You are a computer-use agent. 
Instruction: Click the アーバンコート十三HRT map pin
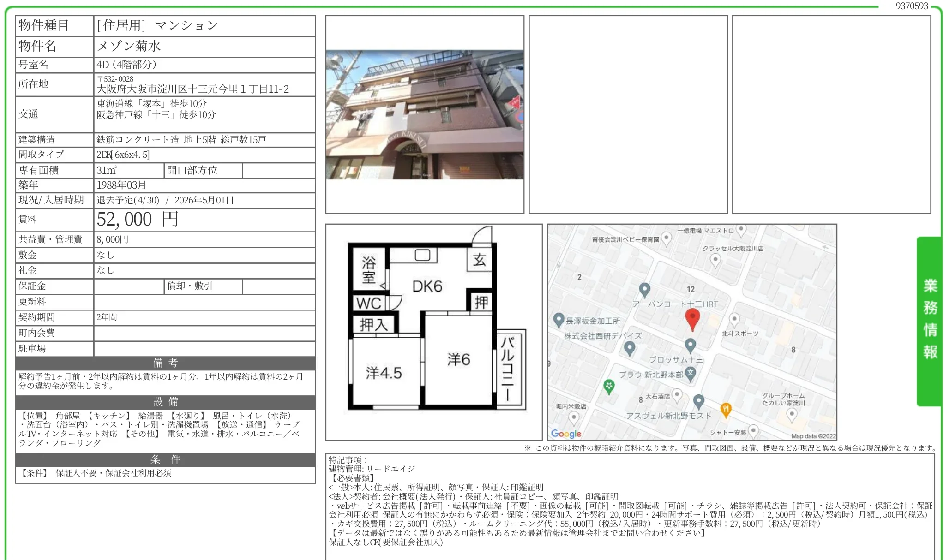pos(644,290)
